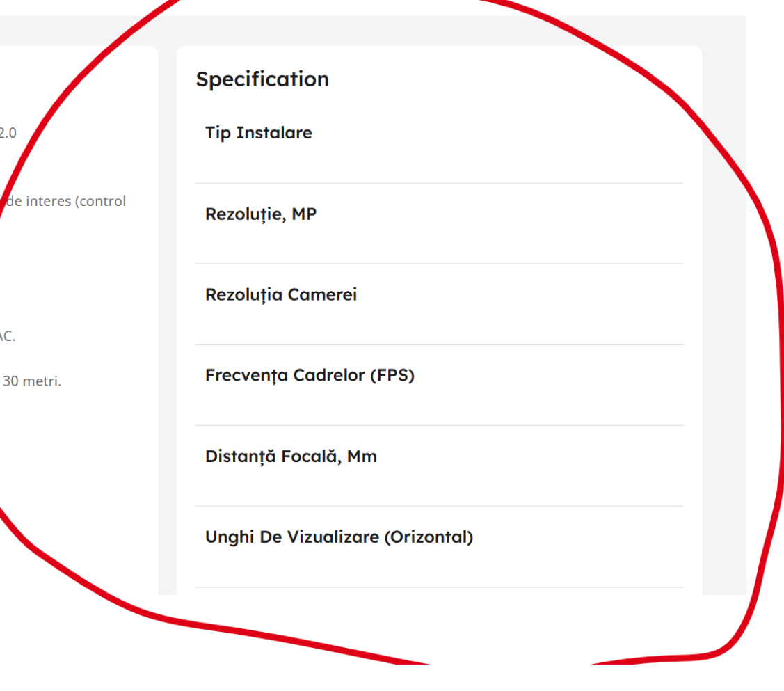Viewport: 784px width, 691px height.
Task: Click the 'AC.' text in left panel
Action: point(7,336)
